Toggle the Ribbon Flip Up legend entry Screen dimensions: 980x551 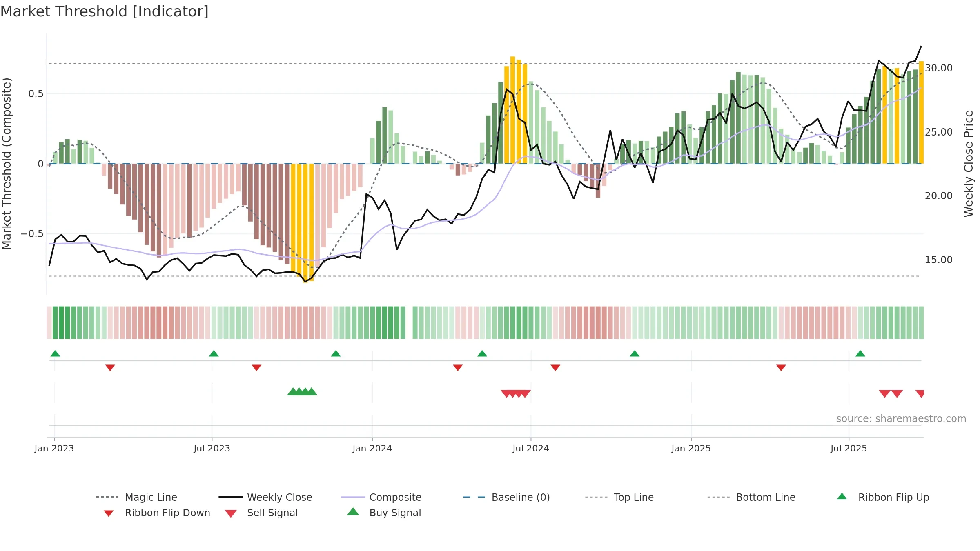(883, 497)
